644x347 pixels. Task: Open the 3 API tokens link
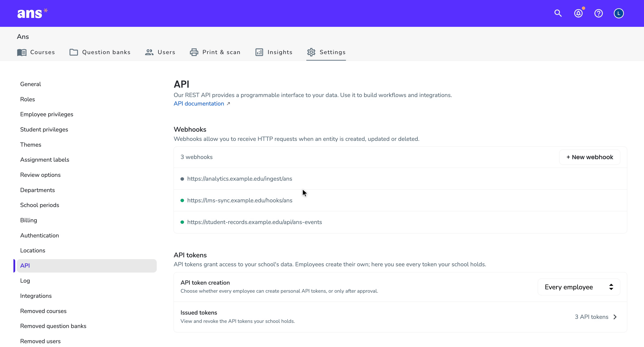click(x=591, y=317)
